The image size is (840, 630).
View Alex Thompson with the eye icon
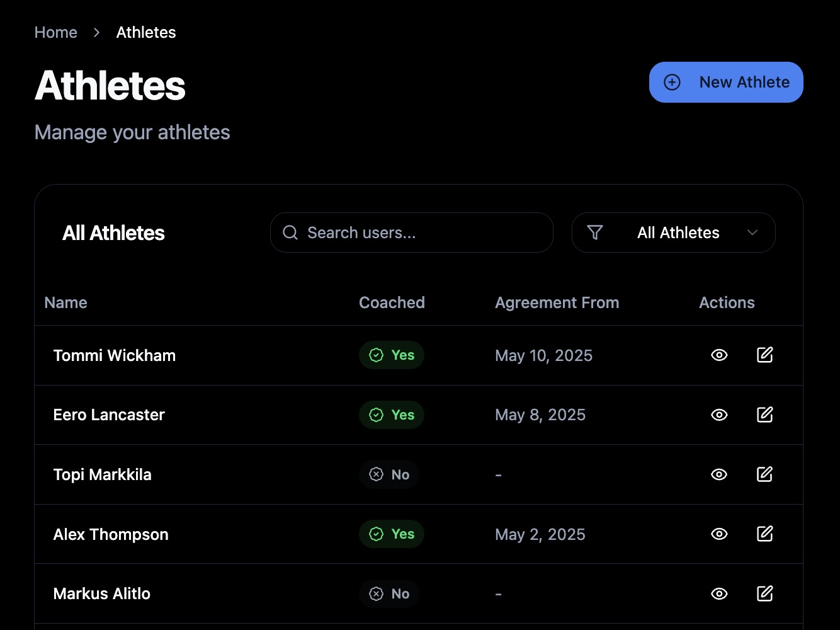coord(719,534)
